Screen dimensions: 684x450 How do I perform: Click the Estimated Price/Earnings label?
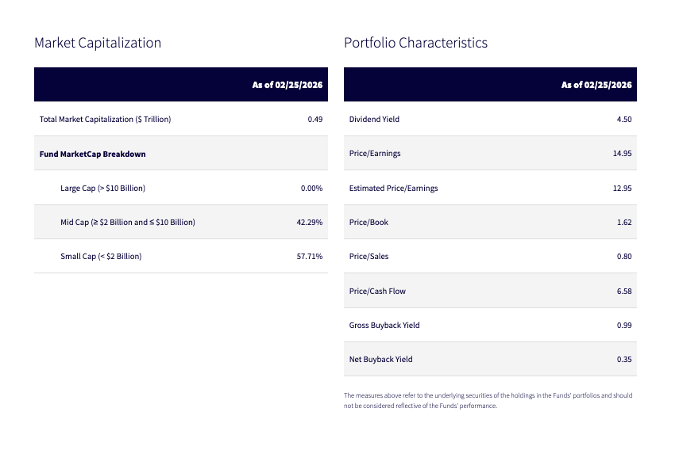click(x=393, y=188)
